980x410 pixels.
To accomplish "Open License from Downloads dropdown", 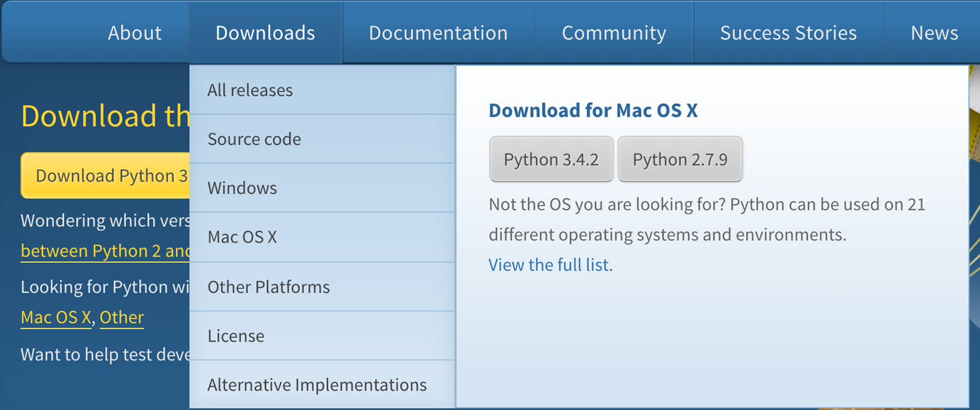I will pos(322,336).
